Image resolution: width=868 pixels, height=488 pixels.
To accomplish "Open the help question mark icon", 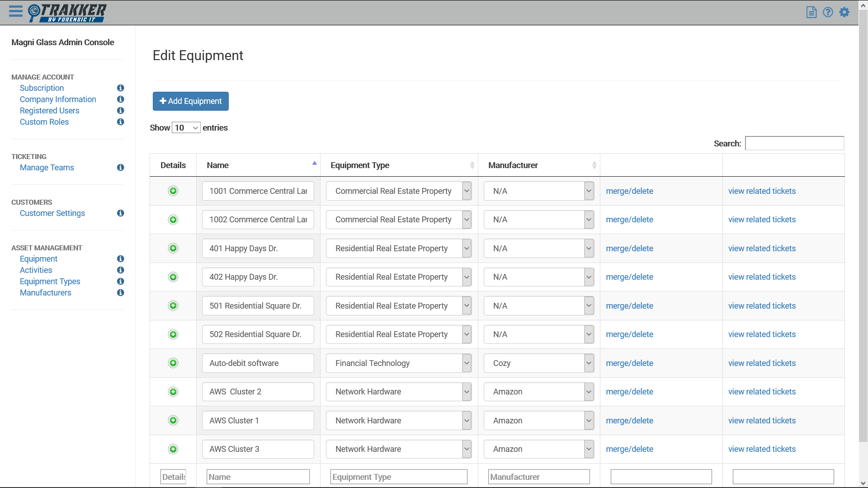I will click(828, 12).
